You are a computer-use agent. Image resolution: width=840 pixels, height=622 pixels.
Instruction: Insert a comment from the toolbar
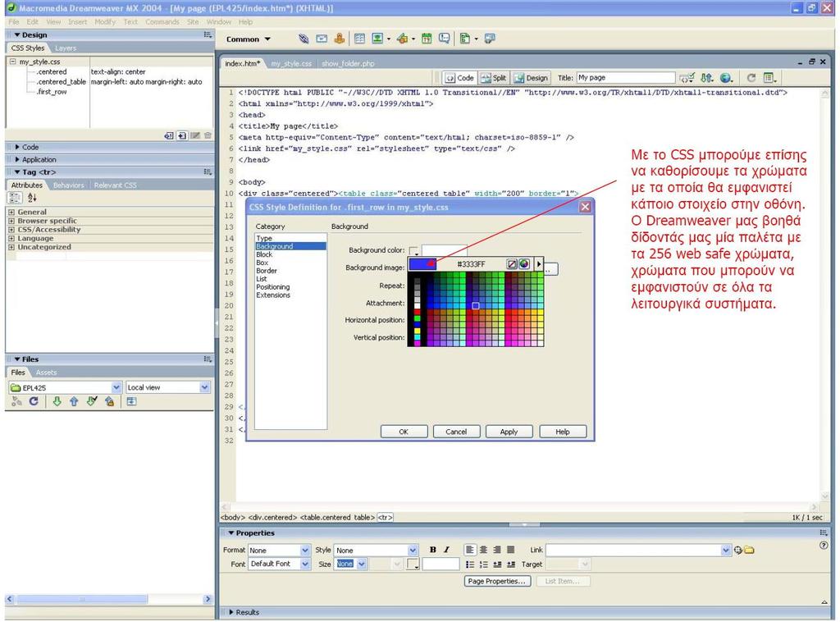pyautogui.click(x=444, y=39)
